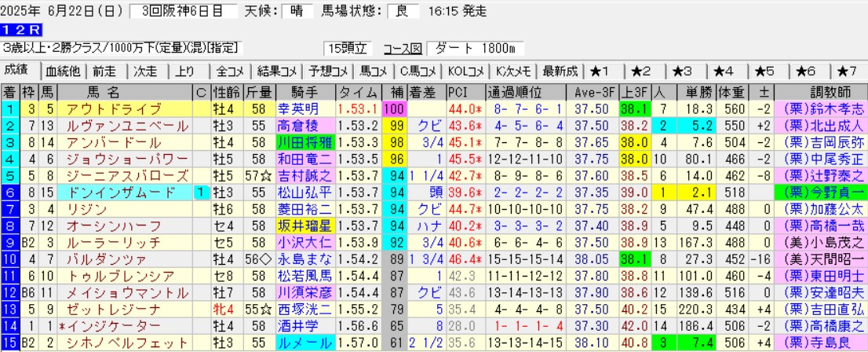Switch to the 血統他 tab
The width and height of the screenshot is (868, 352).
(63, 71)
